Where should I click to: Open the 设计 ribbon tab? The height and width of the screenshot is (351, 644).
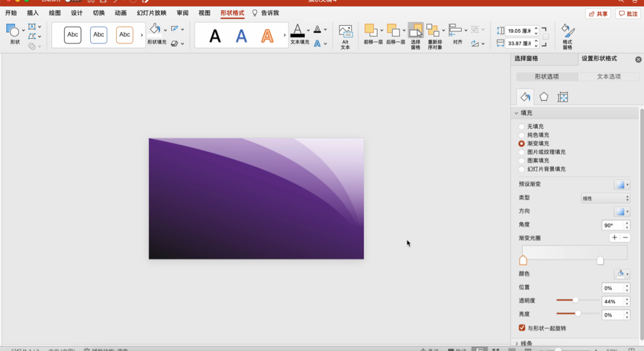coord(77,13)
